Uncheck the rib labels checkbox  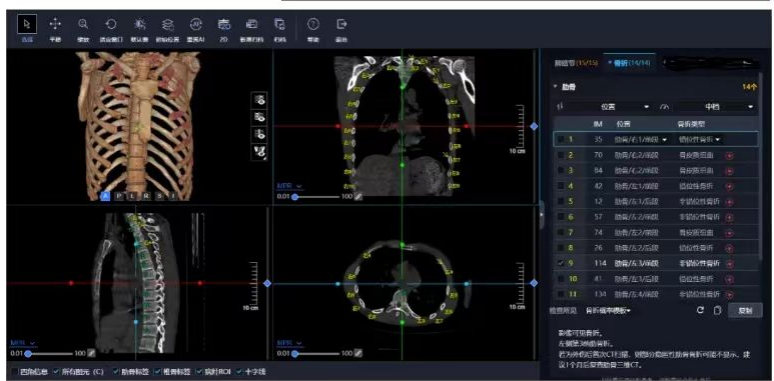(x=117, y=371)
